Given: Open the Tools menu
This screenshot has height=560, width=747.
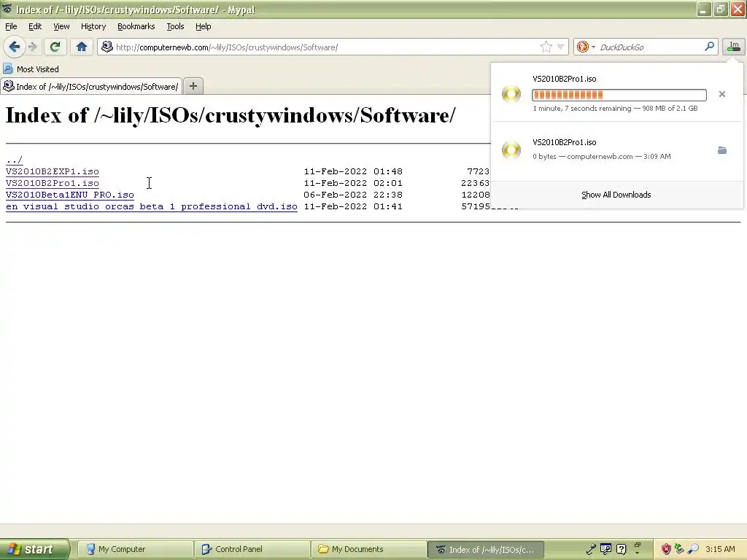Looking at the screenshot, I should 175,26.
